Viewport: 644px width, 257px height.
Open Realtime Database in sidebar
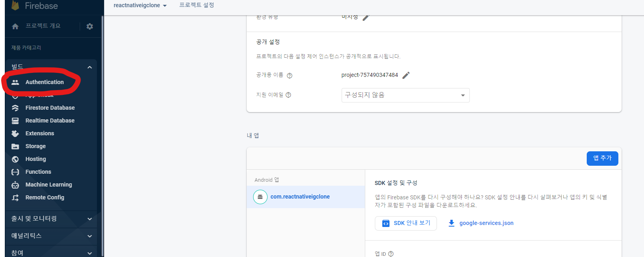(50, 120)
